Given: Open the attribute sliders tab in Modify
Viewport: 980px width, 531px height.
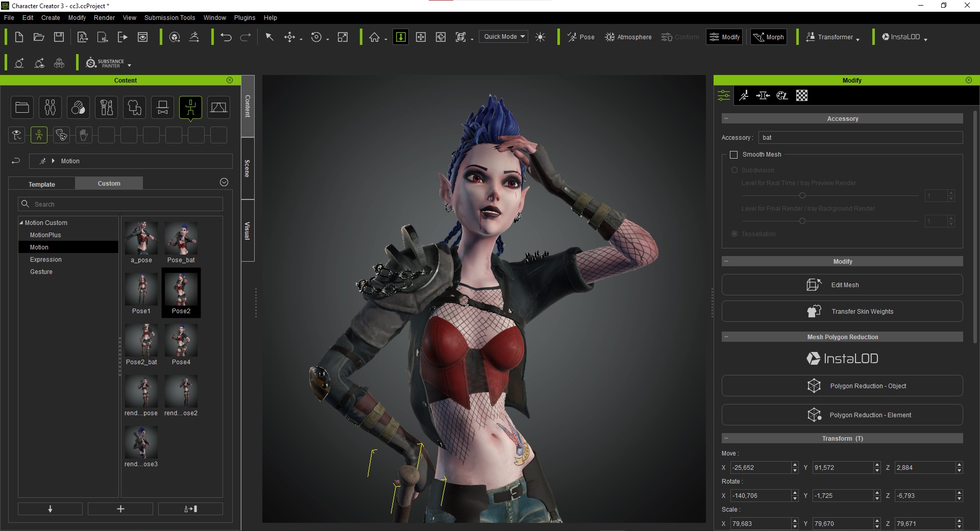Looking at the screenshot, I should pos(724,95).
